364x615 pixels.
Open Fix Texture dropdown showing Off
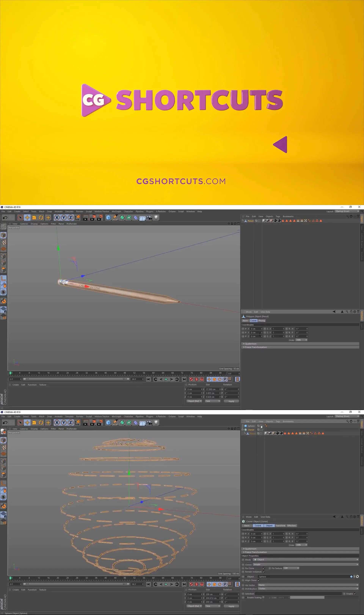pyautogui.click(x=291, y=568)
